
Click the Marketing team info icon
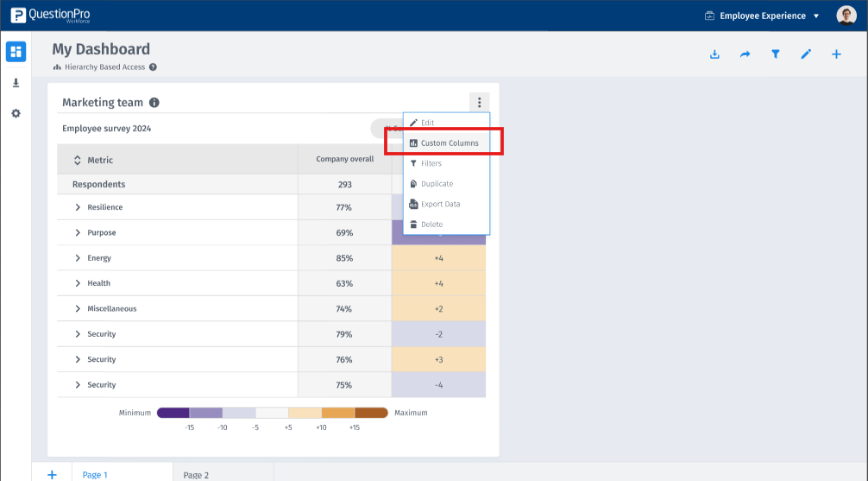coord(154,103)
